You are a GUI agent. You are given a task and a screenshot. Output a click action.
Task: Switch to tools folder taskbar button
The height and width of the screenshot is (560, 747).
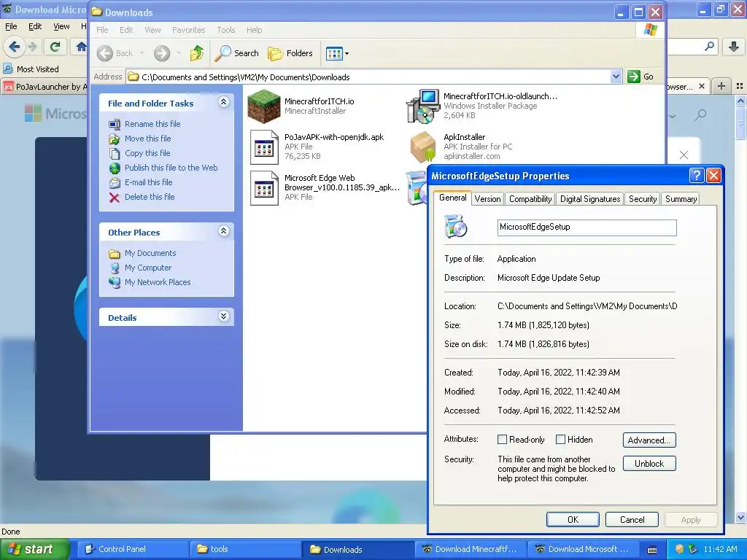245,549
